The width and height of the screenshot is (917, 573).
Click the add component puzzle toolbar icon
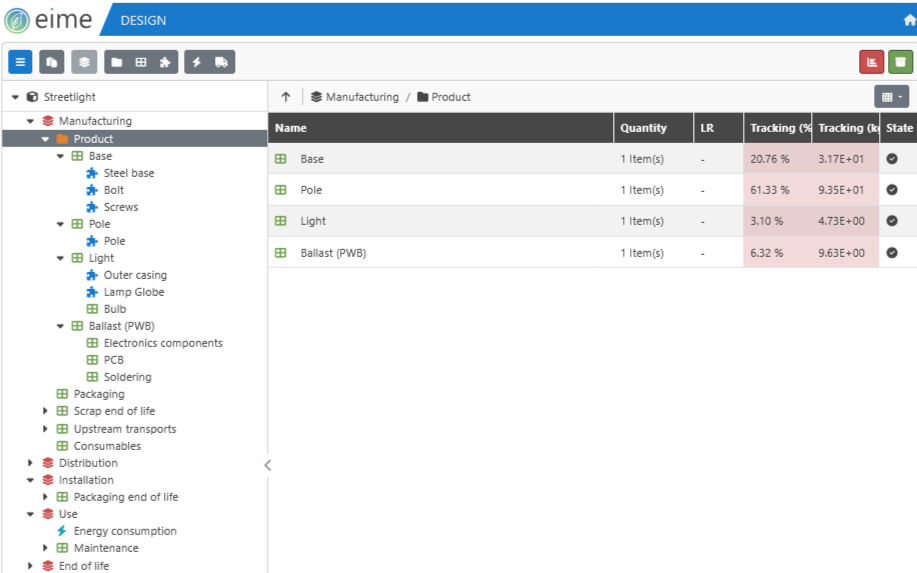pos(165,62)
